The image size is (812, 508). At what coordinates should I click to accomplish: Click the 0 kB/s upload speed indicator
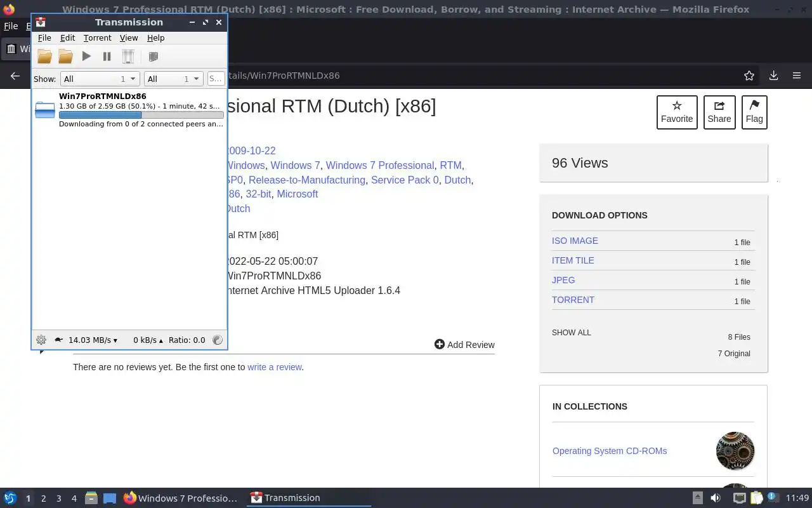(148, 340)
